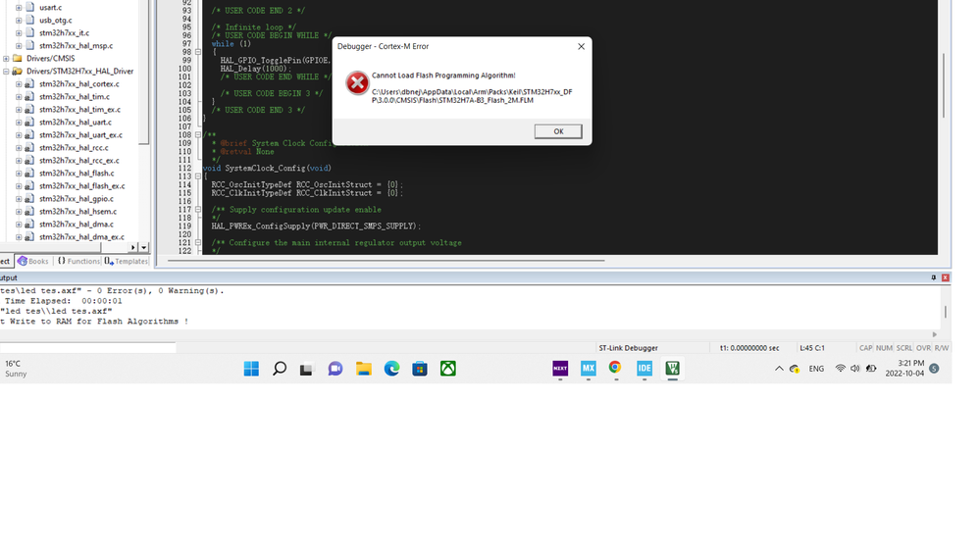Expand the stm32h7xx_hal_msp.c tree node
The width and height of the screenshot is (980, 551).
[x=19, y=46]
